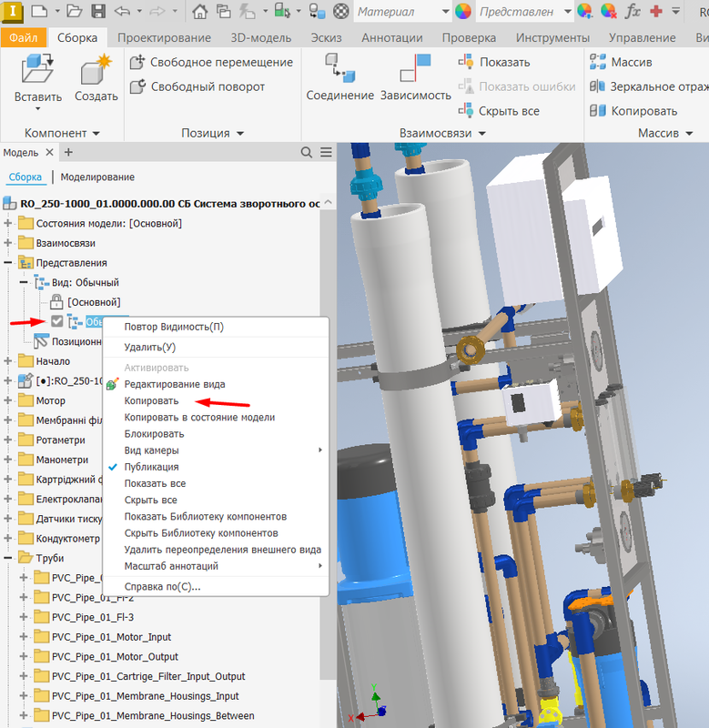Click the texture sphere icon in top toolbar
Screen dimensions: 709x728
point(341,11)
